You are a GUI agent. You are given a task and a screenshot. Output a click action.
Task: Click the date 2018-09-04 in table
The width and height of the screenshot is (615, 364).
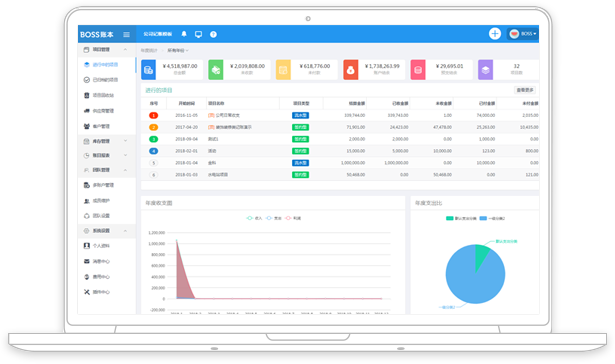coord(186,139)
